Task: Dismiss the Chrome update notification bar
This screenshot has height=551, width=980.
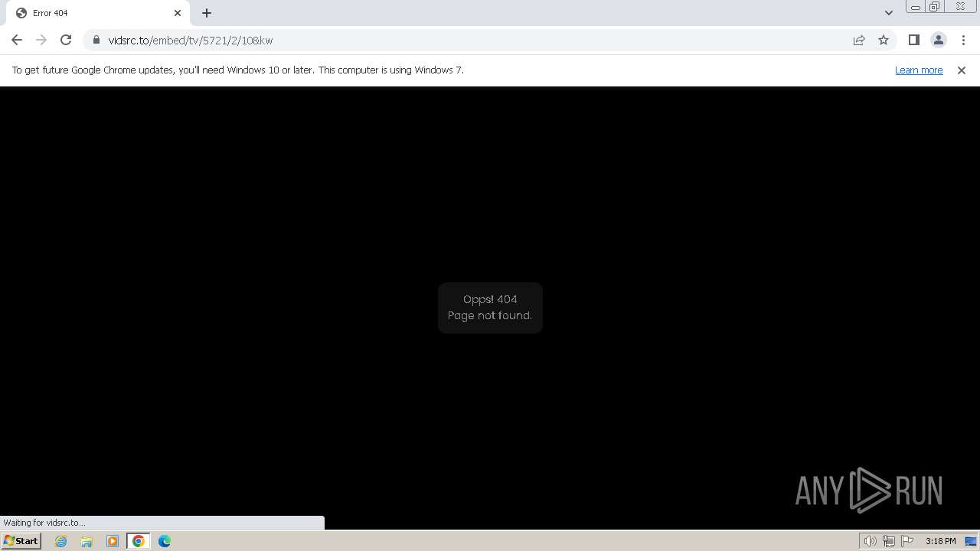Action: (962, 70)
